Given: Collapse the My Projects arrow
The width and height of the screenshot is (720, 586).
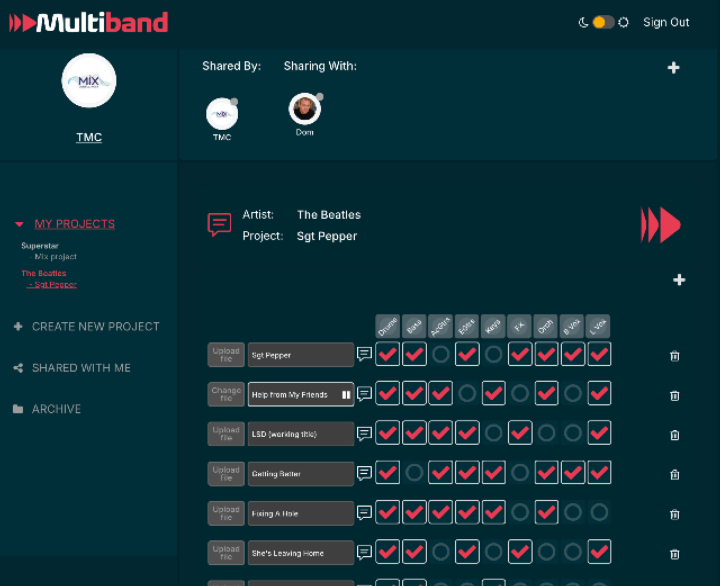Looking at the screenshot, I should pos(19,224).
